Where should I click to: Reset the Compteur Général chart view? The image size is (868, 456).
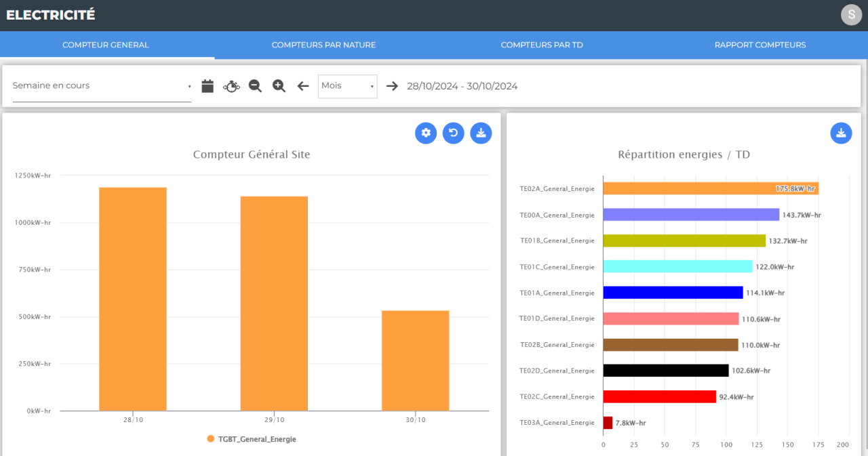(x=454, y=133)
